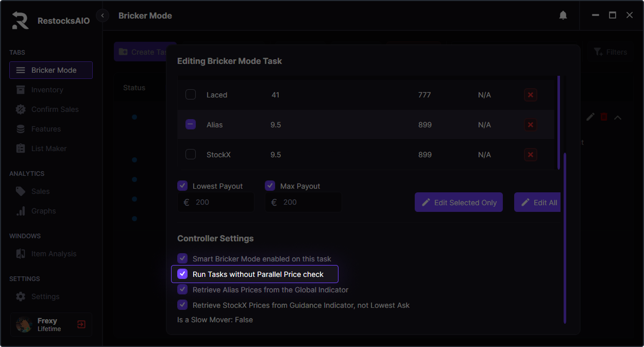
Task: Click the Max Payout euro input field
Action: pos(309,203)
